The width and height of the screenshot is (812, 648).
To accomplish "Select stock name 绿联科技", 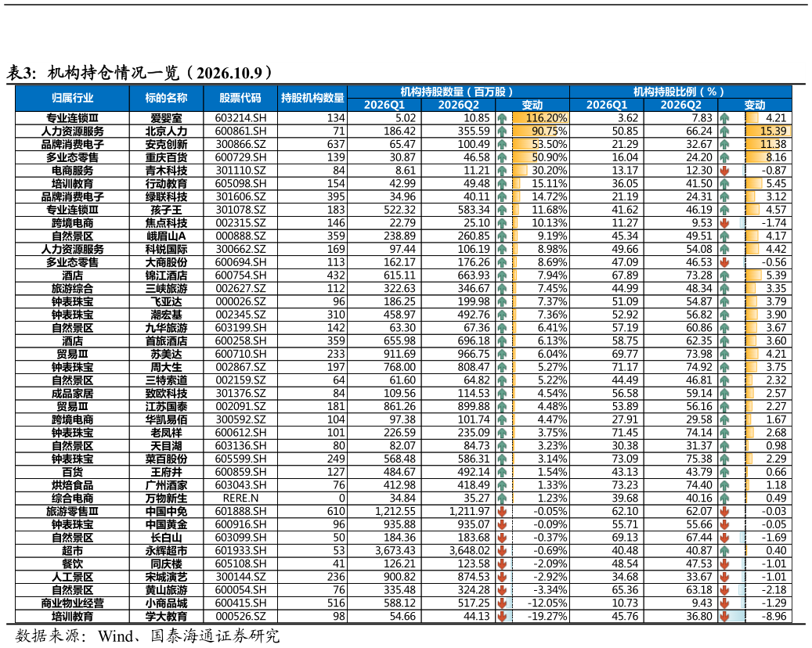I will tap(166, 196).
